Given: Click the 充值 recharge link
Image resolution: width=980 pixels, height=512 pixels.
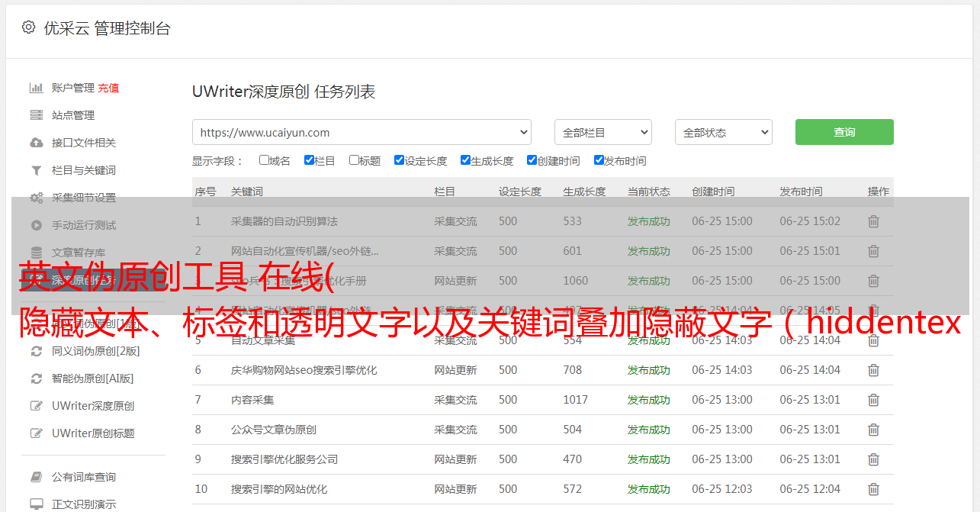Looking at the screenshot, I should click(x=108, y=88).
